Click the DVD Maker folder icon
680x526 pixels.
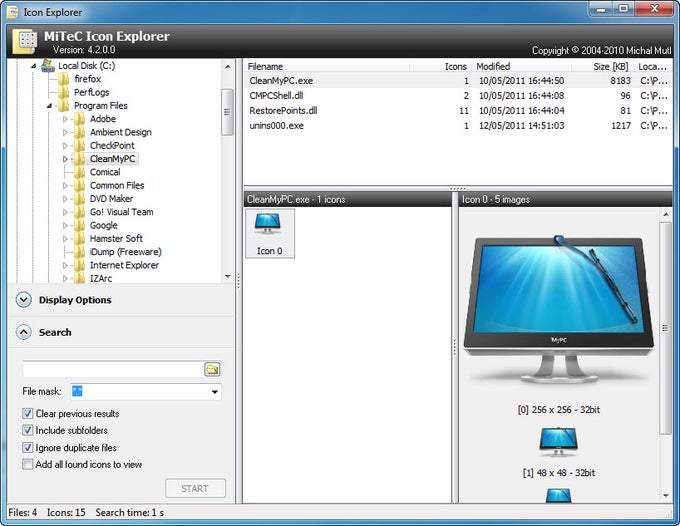pos(79,199)
